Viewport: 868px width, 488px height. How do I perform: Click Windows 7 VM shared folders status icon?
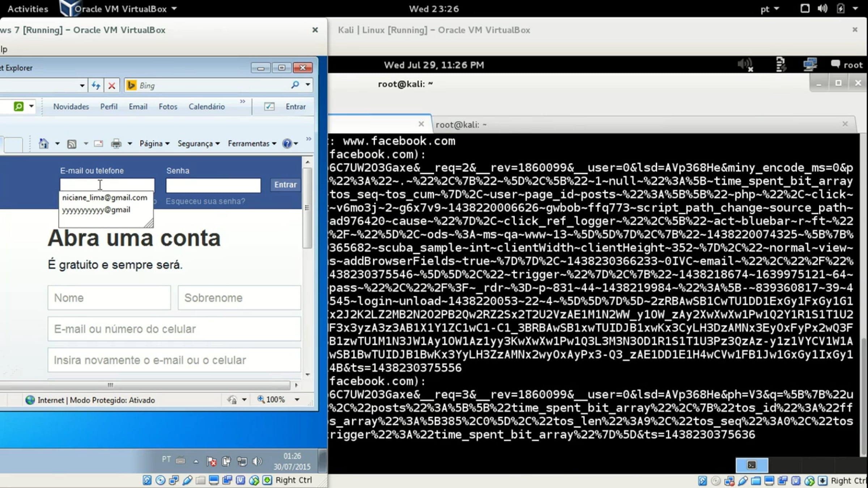tap(201, 480)
